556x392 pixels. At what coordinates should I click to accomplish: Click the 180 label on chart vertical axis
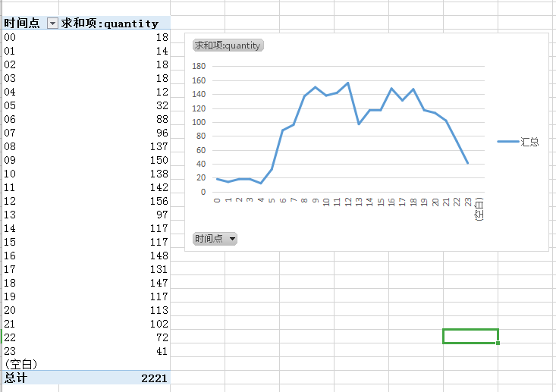tap(199, 66)
